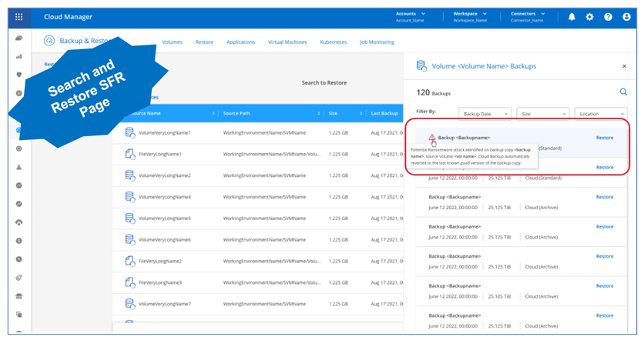Open settings gear icon in header
Viewport: 644px width, 340px height.
[589, 17]
